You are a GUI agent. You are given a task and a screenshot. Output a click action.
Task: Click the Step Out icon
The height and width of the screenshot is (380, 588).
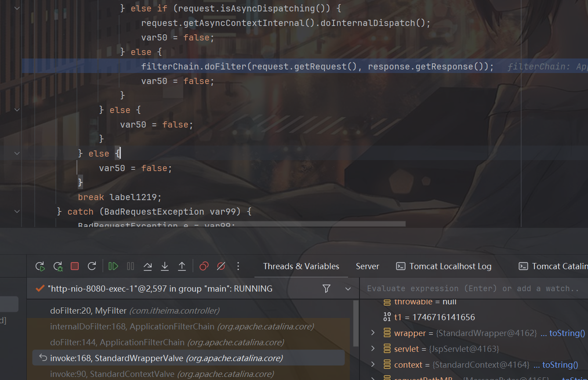click(x=182, y=266)
